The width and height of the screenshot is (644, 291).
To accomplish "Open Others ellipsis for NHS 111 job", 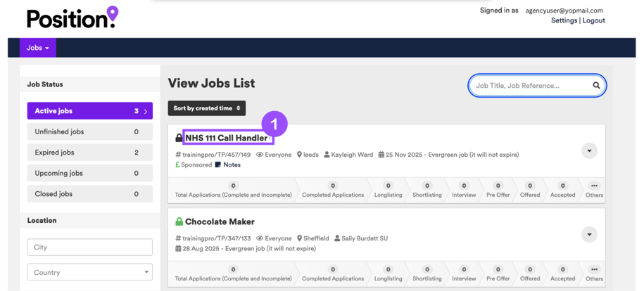I will (594, 186).
